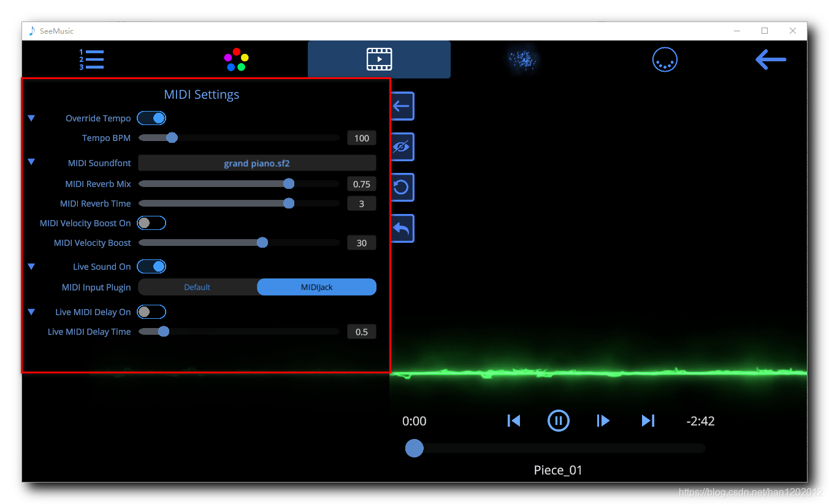Image resolution: width=829 pixels, height=504 pixels.
Task: Click the -2:42 remaining time label
Action: coord(700,421)
